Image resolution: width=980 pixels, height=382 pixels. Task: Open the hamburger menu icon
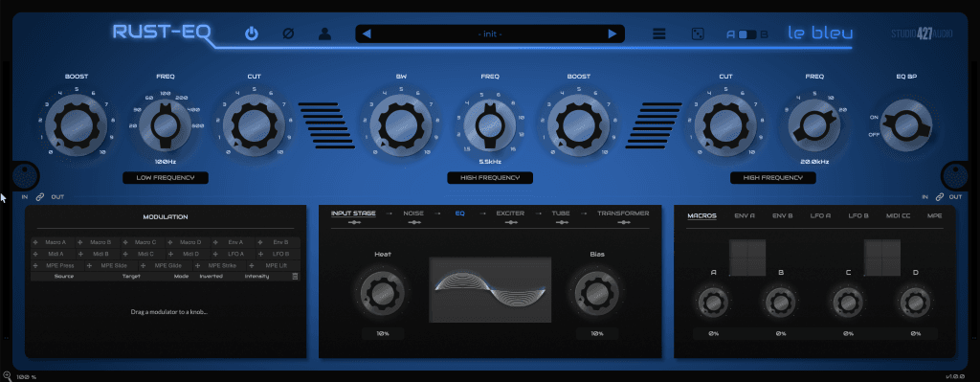click(658, 34)
